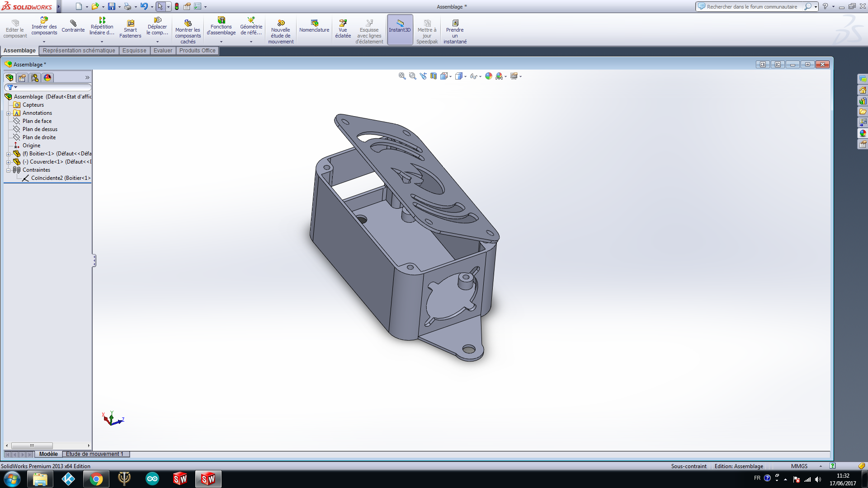Click the Windows Start button
The image size is (868, 488).
[12, 479]
